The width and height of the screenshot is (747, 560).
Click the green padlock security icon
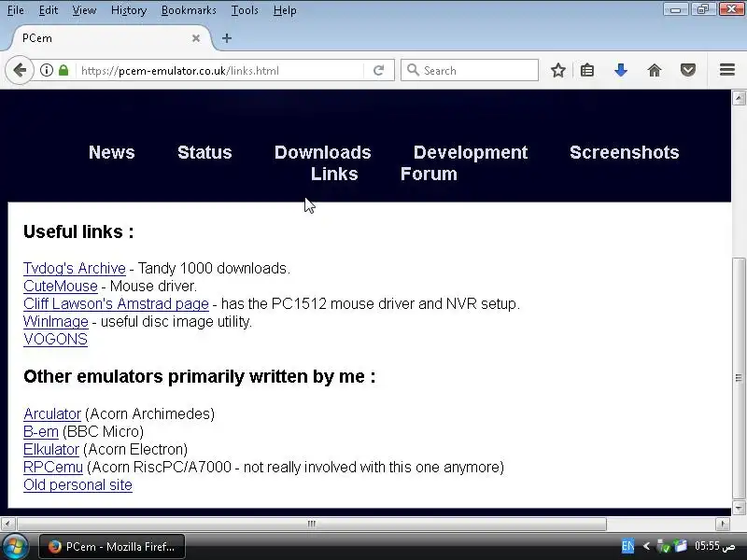pyautogui.click(x=63, y=71)
